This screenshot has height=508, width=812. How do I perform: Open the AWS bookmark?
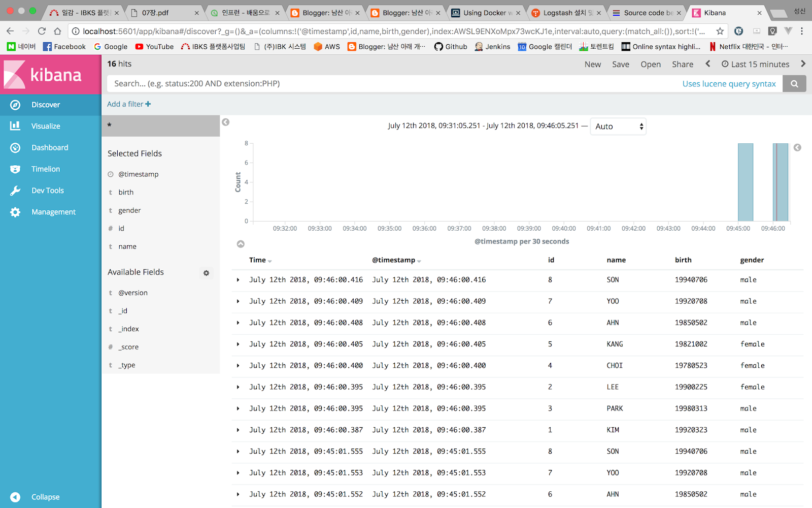click(327, 47)
